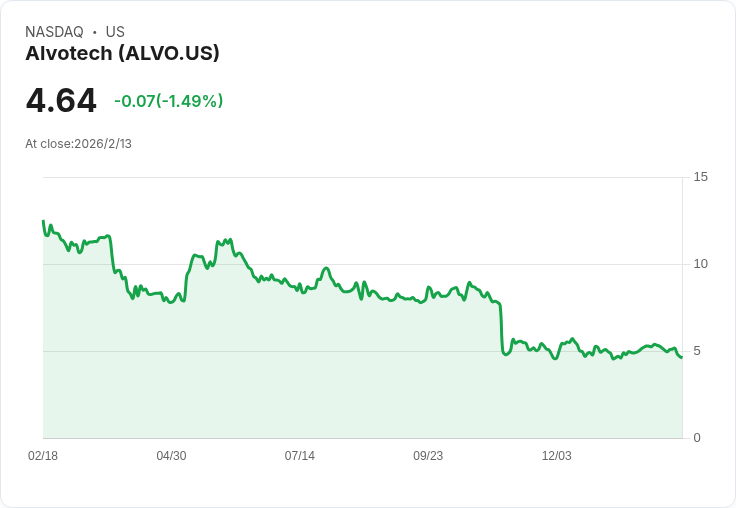Screen dimensions: 736x508
Task: Click the 4.64 current price value
Action: click(61, 100)
